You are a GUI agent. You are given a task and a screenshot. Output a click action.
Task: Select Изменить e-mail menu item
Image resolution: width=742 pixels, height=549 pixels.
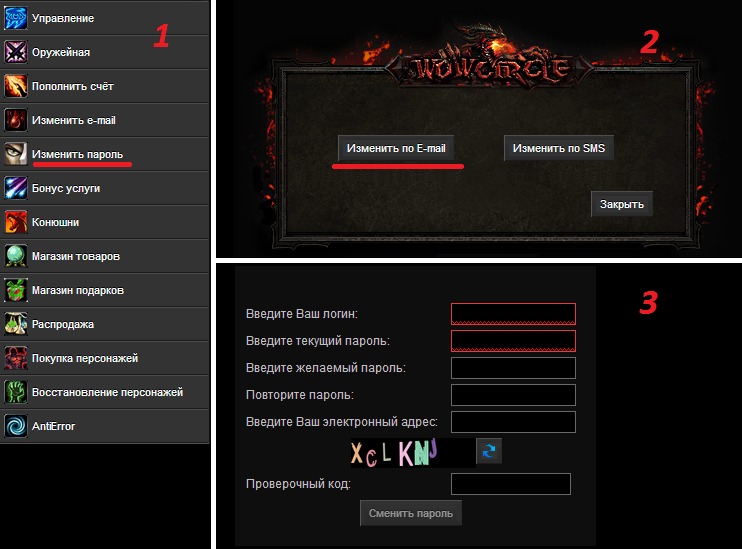coord(74,120)
